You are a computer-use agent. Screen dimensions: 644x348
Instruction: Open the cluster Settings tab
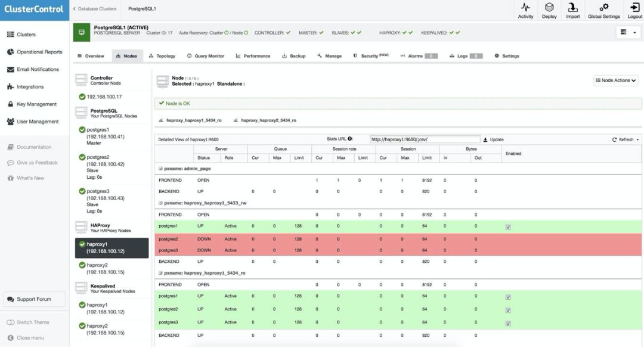coord(507,56)
